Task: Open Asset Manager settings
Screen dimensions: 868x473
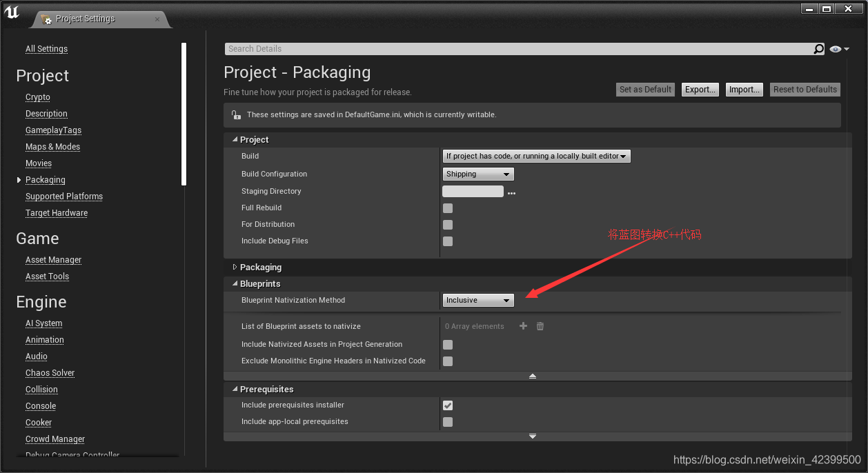Action: (x=53, y=260)
